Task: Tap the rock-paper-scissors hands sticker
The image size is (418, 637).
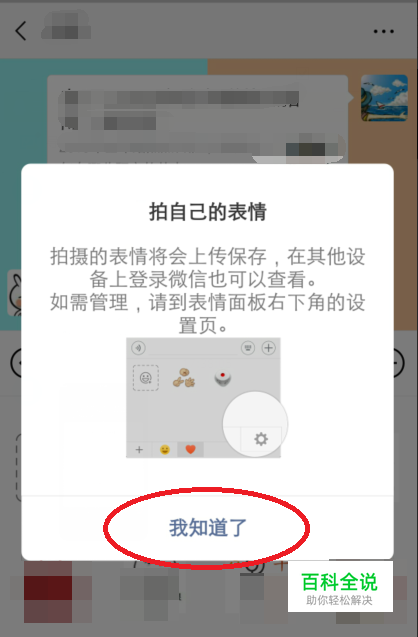Action: [184, 377]
